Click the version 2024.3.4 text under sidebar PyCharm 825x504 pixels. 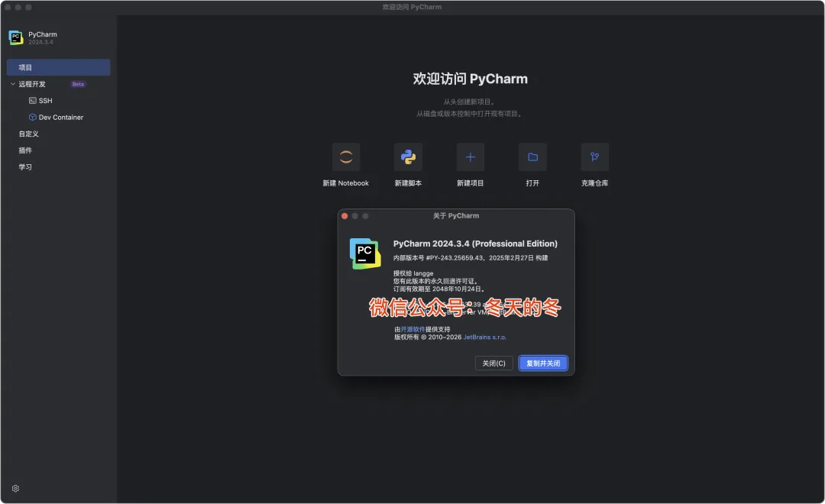pyautogui.click(x=41, y=42)
